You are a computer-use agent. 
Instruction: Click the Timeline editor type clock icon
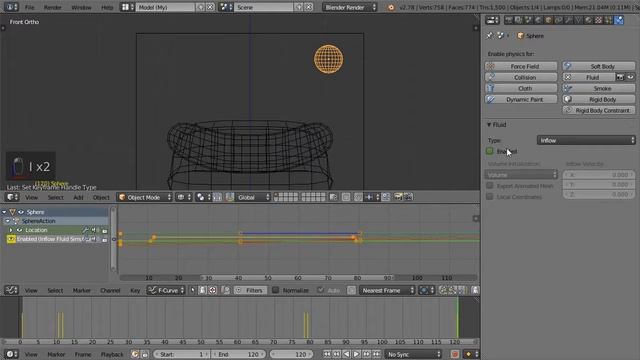pyautogui.click(x=11, y=354)
